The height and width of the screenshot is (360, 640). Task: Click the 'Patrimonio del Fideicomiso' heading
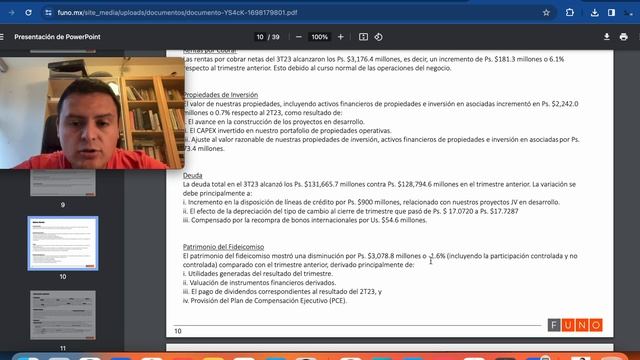pos(223,247)
